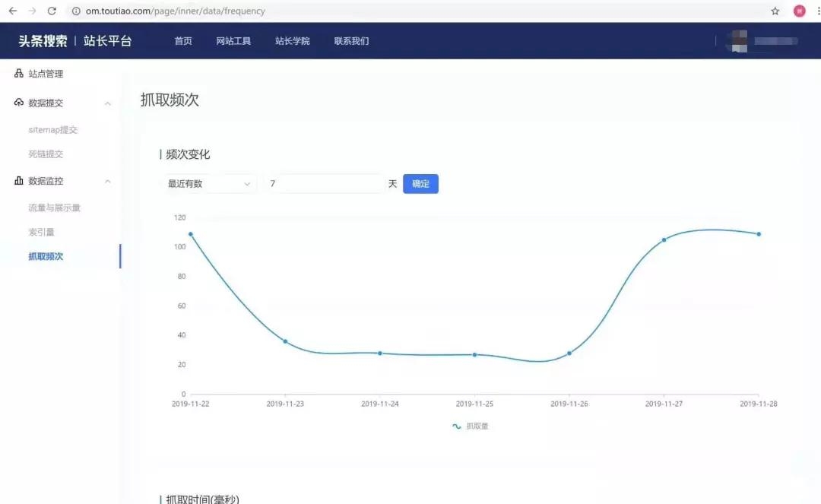Viewport: 821px width, 504px height.
Task: Refresh the page using the reload icon
Action: 51,11
